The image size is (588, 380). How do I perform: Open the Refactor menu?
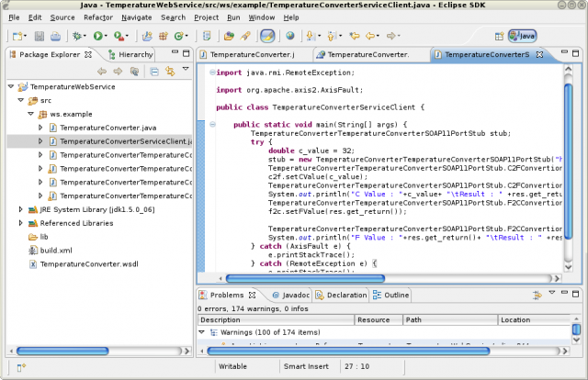98,17
